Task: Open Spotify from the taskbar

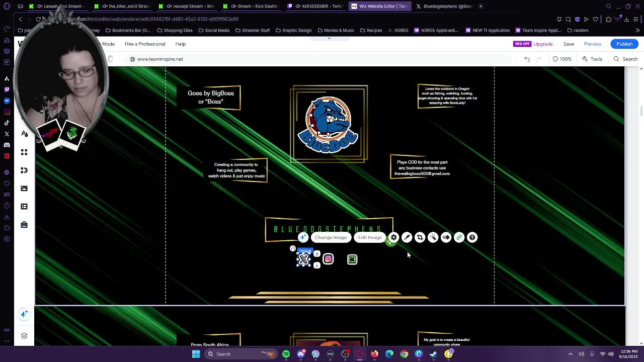Action: (x=286, y=354)
